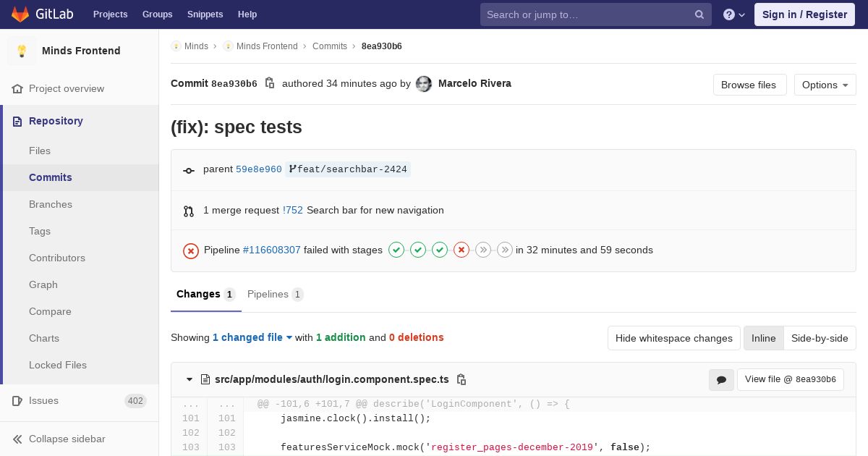Copy commit SHA using clipboard icon
868x456 pixels.
270,83
